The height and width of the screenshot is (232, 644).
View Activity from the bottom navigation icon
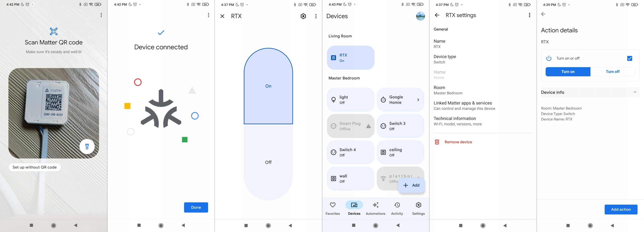click(397, 205)
